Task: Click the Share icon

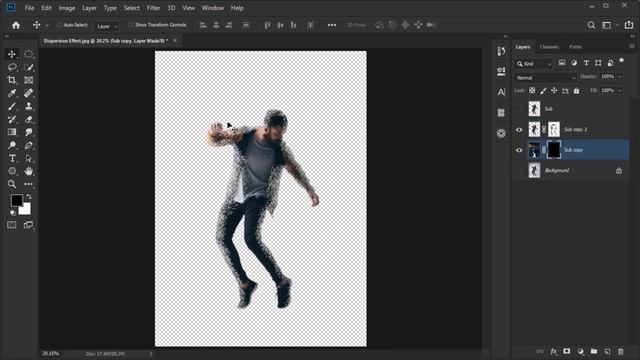Action: [629, 25]
